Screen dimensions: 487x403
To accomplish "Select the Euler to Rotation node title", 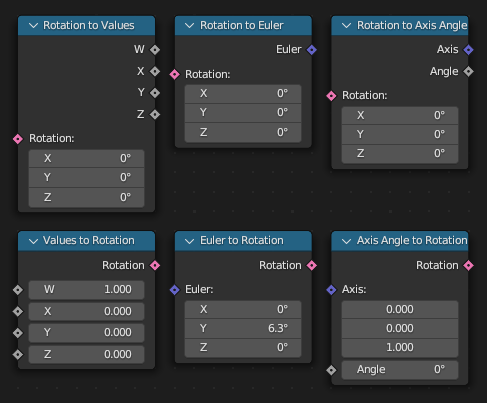I will (242, 241).
